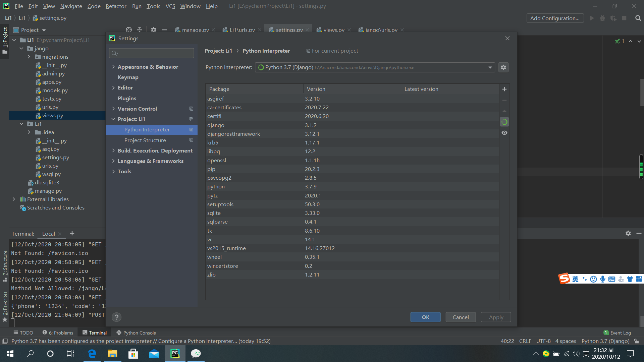The height and width of the screenshot is (362, 644).
Task: Click the interpreter settings gear button
Action: pos(503,67)
